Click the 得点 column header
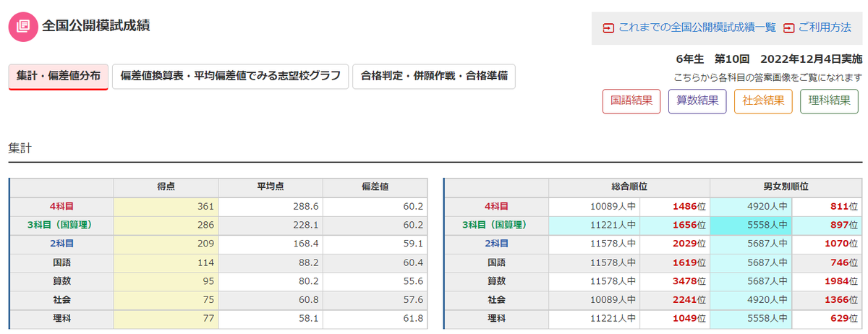 pos(166,187)
